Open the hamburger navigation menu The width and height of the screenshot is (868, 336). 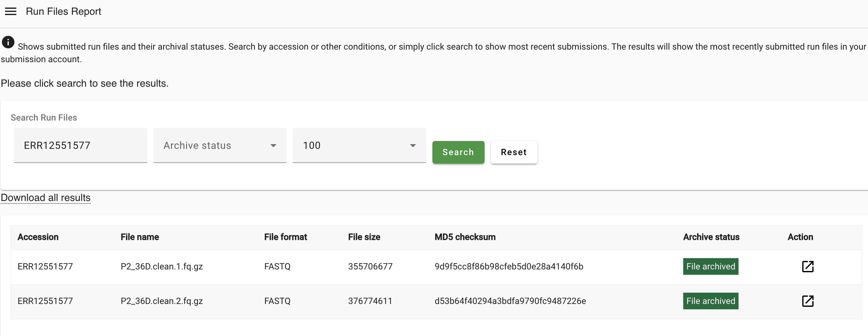(x=11, y=11)
